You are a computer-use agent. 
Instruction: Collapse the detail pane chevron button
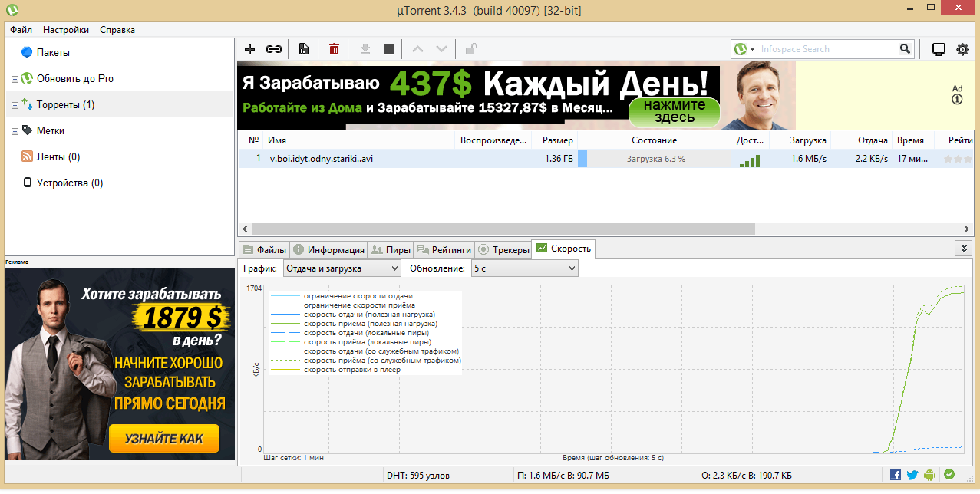click(964, 249)
